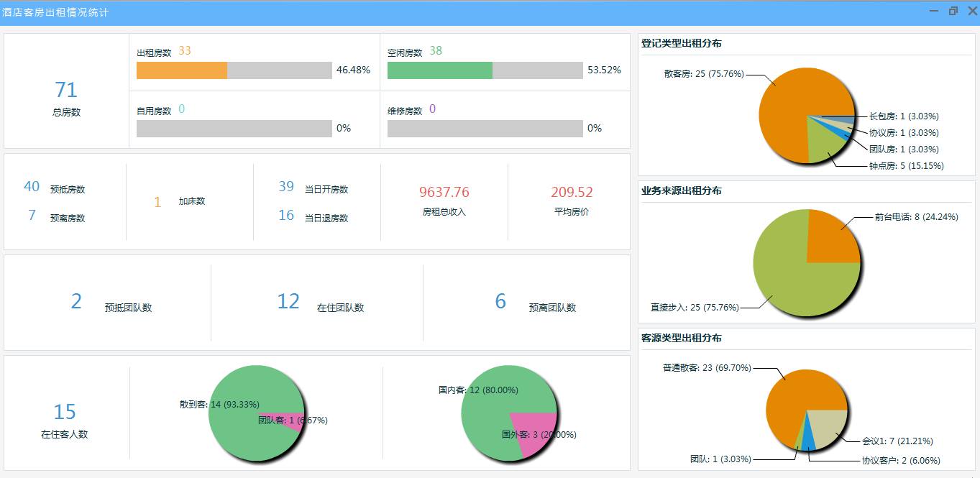Select the 53.52% vacancy percentage
The height and width of the screenshot is (478, 980).
click(x=604, y=70)
